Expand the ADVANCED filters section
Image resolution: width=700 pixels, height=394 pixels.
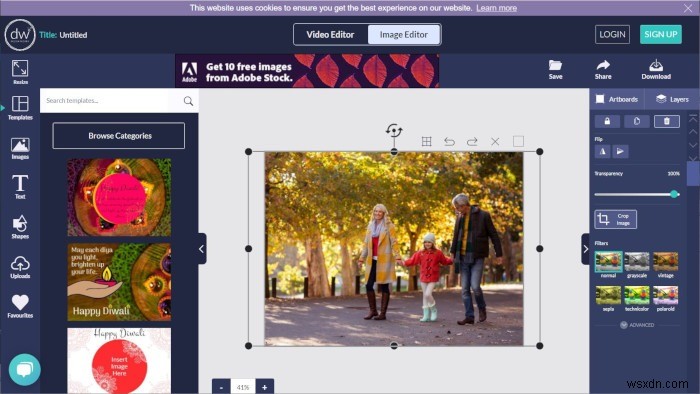(x=637, y=325)
